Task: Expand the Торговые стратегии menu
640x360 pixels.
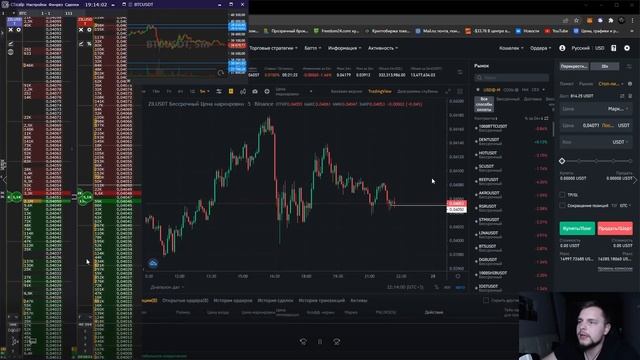Action: point(273,48)
